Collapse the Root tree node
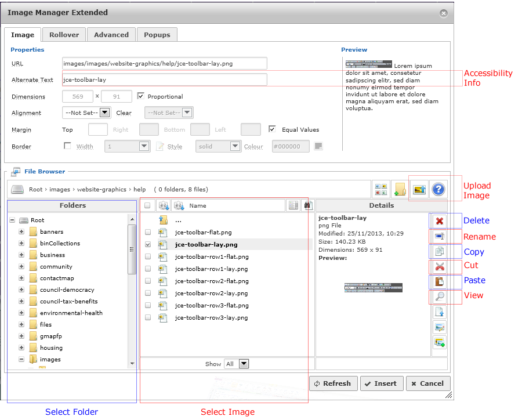522x420 pixels. tap(12, 220)
